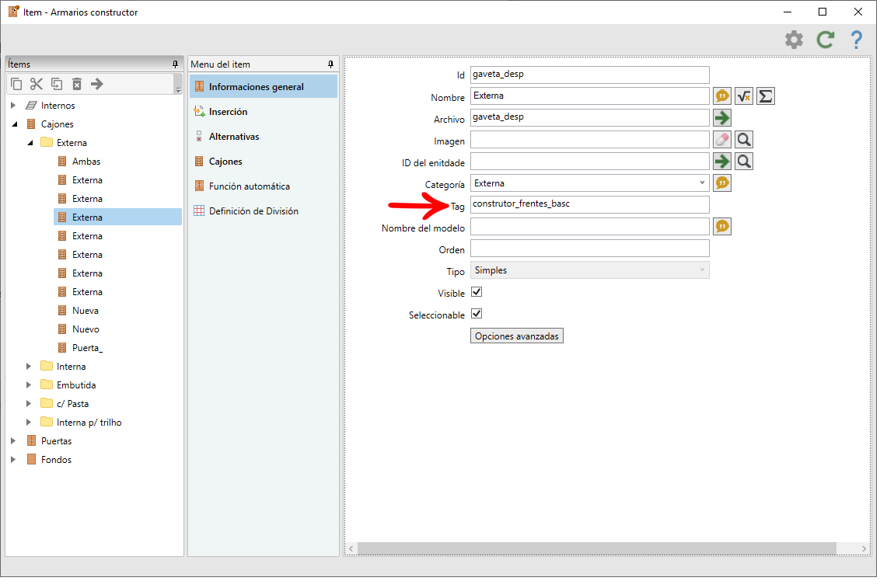The image size is (887, 588).
Task: Open the blue help question mark
Action: [857, 40]
